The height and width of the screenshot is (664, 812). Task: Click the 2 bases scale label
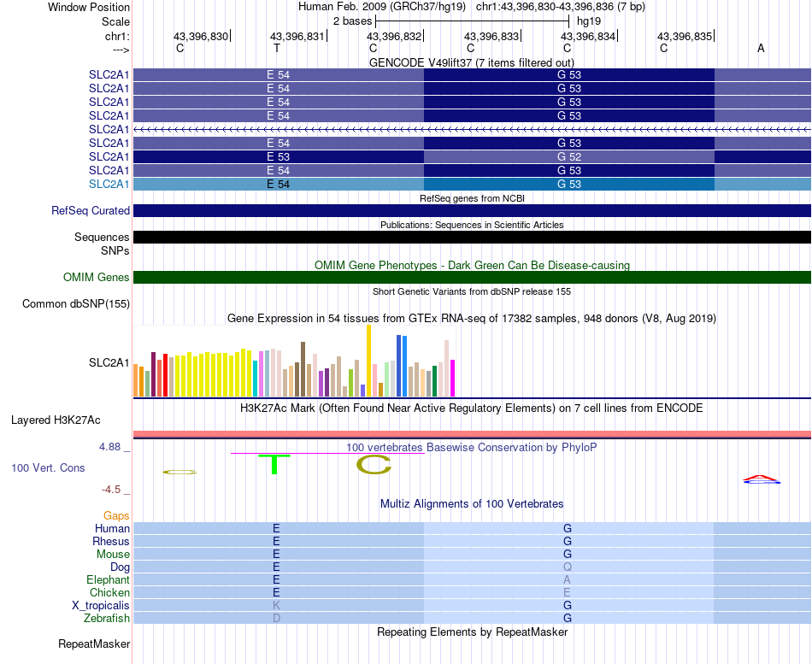pyautogui.click(x=352, y=21)
